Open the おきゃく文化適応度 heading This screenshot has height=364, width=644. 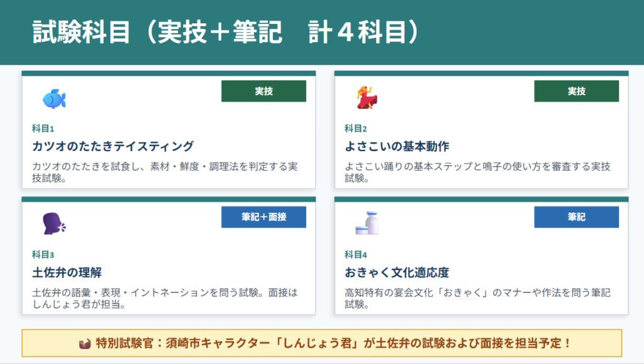point(397,272)
